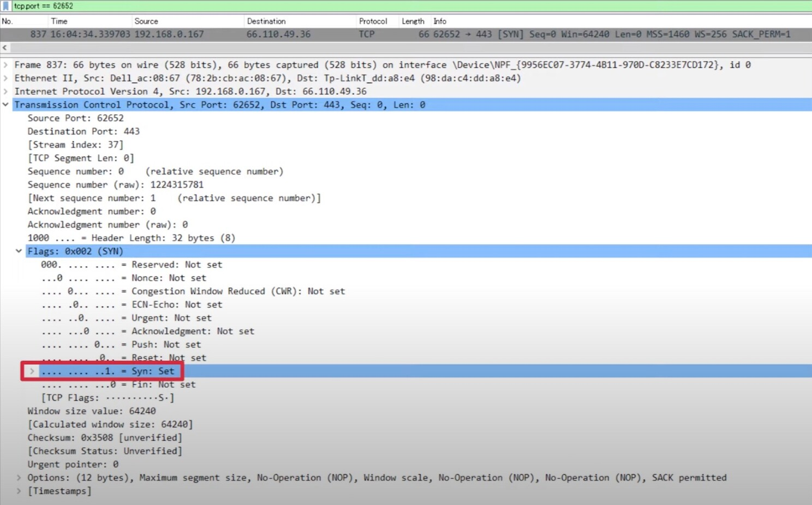Expand Internet Protocol Version 4 details
This screenshot has height=505, width=812.
pos(5,92)
